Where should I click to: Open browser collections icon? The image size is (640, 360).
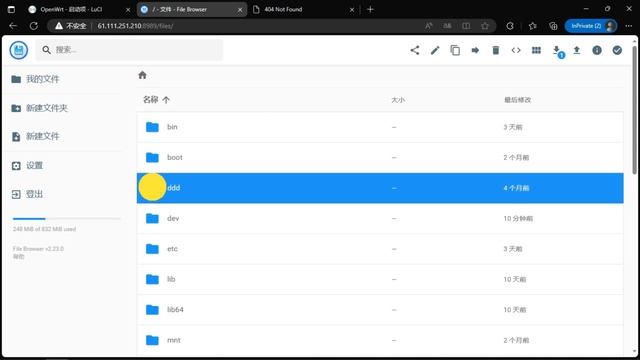pyautogui.click(x=553, y=26)
